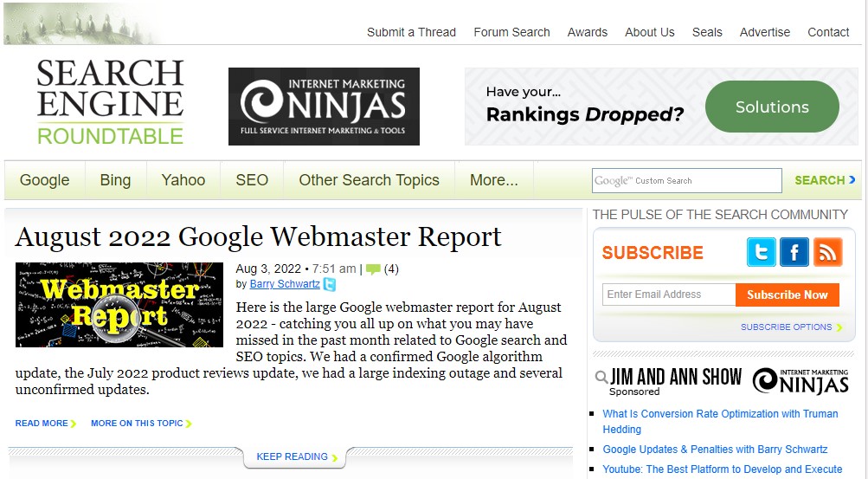
Task: Open the Webmaster Report thumbnail image
Action: click(x=119, y=305)
